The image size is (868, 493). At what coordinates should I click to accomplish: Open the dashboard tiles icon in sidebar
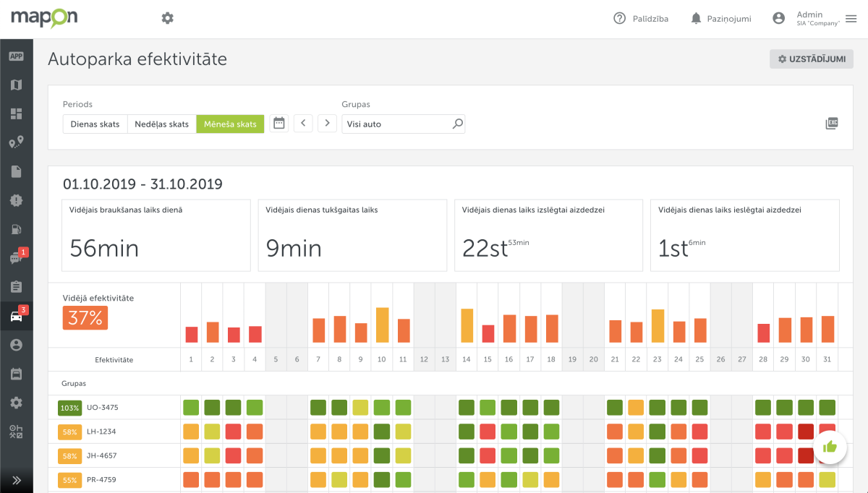[16, 113]
